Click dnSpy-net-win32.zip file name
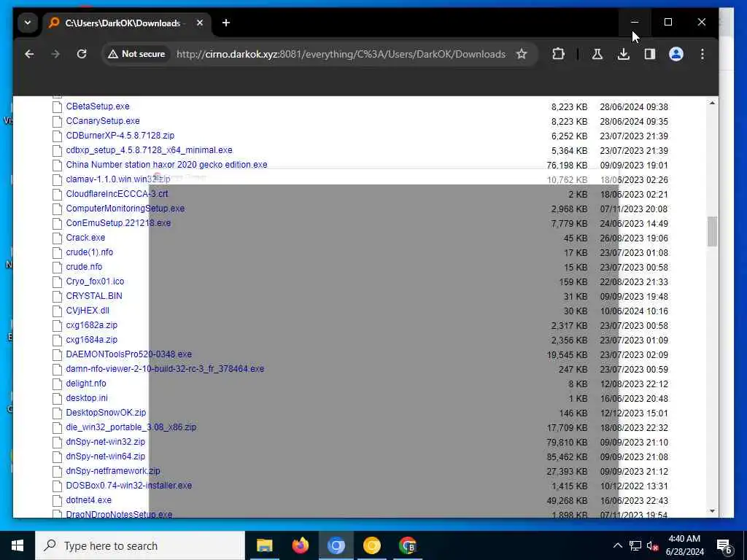The height and width of the screenshot is (560, 747). (x=105, y=441)
